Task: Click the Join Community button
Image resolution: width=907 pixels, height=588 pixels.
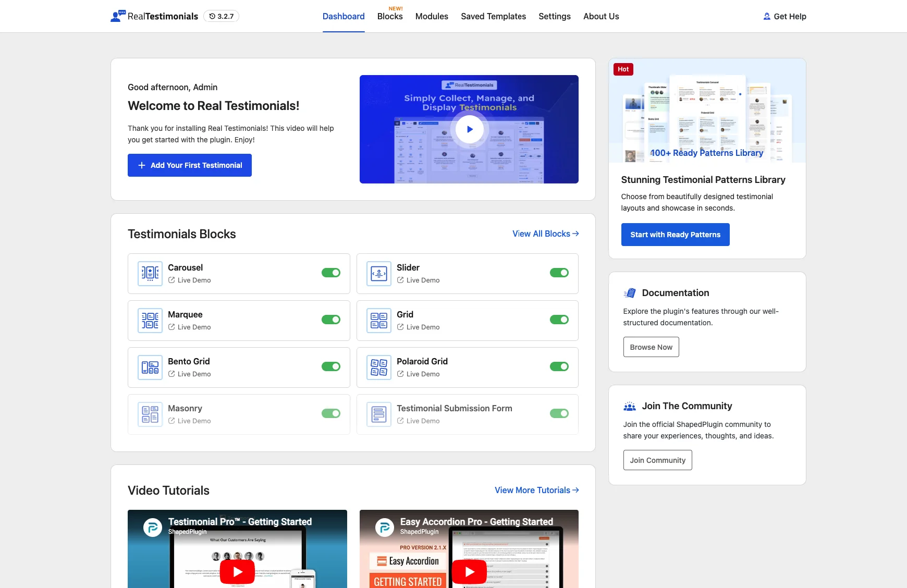Action: point(657,460)
